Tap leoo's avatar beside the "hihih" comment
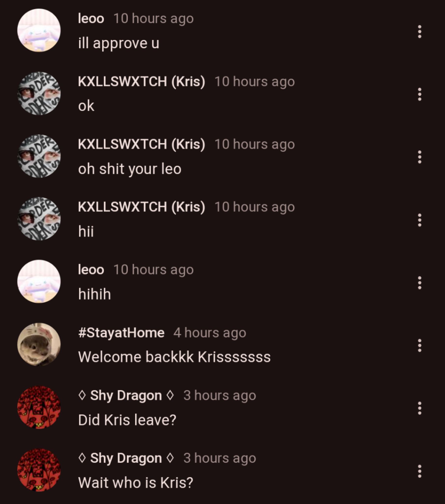445x504 pixels. 39,281
